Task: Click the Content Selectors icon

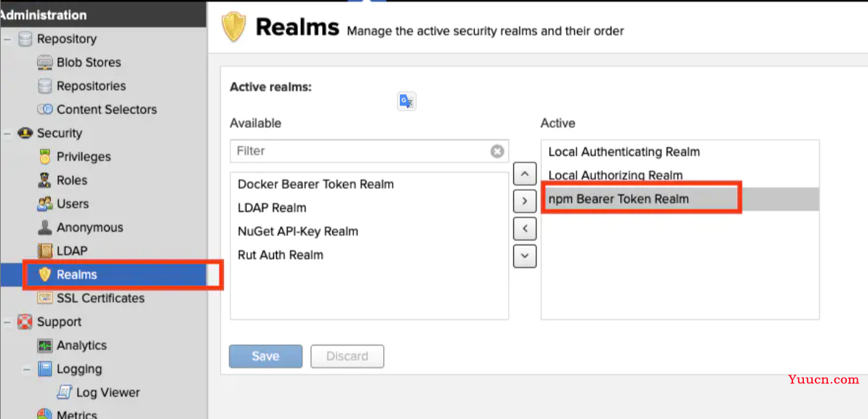Action: 45,110
